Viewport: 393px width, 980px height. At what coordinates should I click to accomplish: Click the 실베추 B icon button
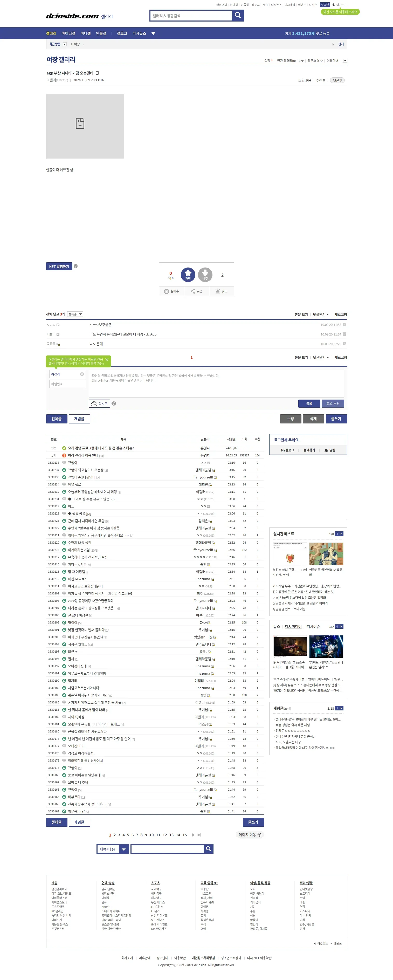171,291
